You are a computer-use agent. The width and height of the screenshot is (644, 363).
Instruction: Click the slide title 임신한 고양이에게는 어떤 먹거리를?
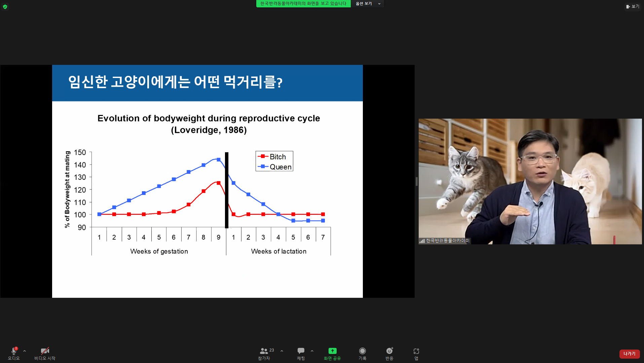(x=175, y=82)
